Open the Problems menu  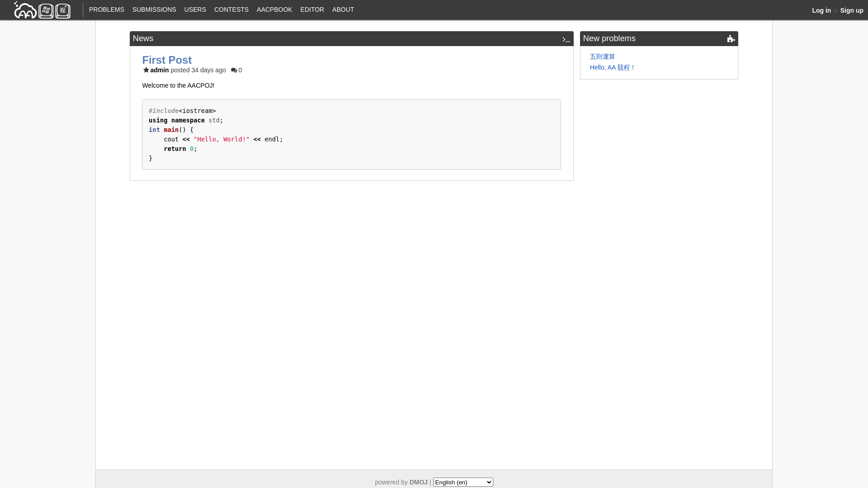pyautogui.click(x=107, y=9)
